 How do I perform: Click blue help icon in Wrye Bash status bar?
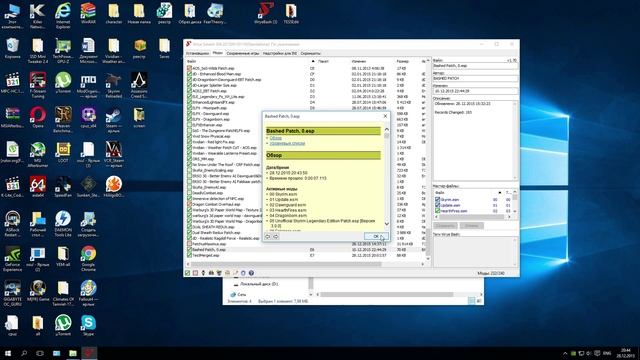point(251,273)
